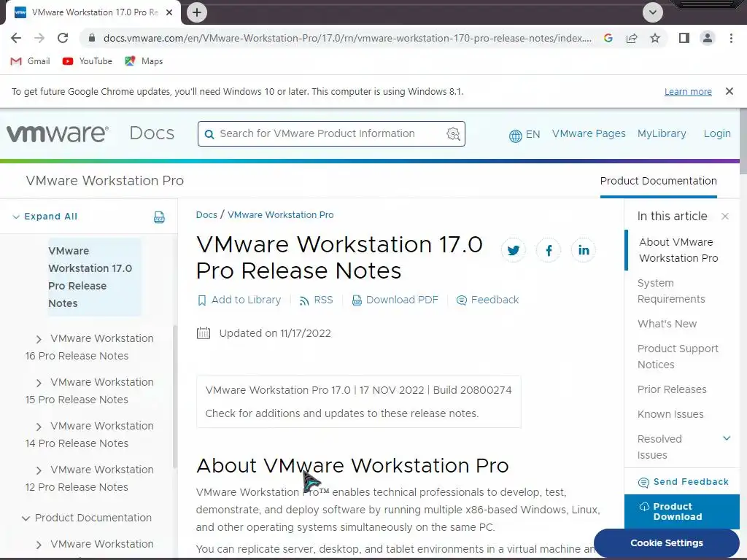Close the VMware Workstation 17.0 tab
This screenshot has height=560, width=747.
169,12
